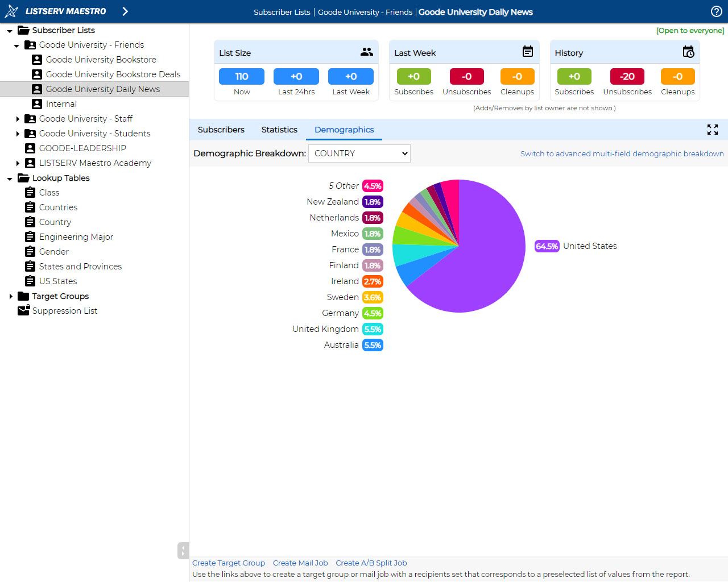This screenshot has height=582, width=728.
Task: Click the chevron next to LISTSERV MAESTRO
Action: coord(125,11)
